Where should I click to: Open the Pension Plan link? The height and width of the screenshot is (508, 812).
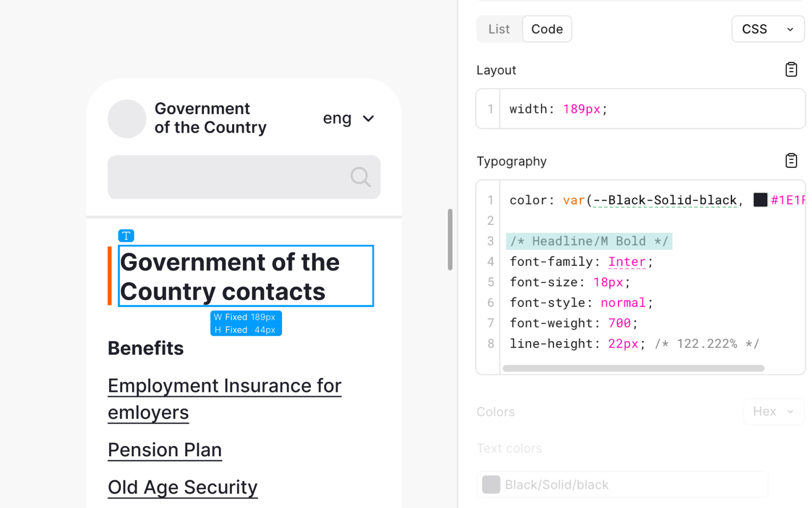click(164, 450)
